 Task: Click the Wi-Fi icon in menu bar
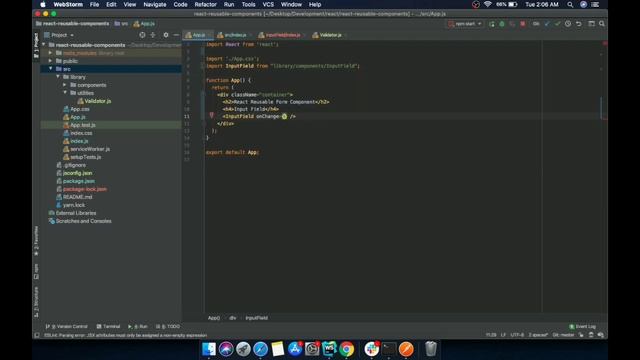pos(487,4)
